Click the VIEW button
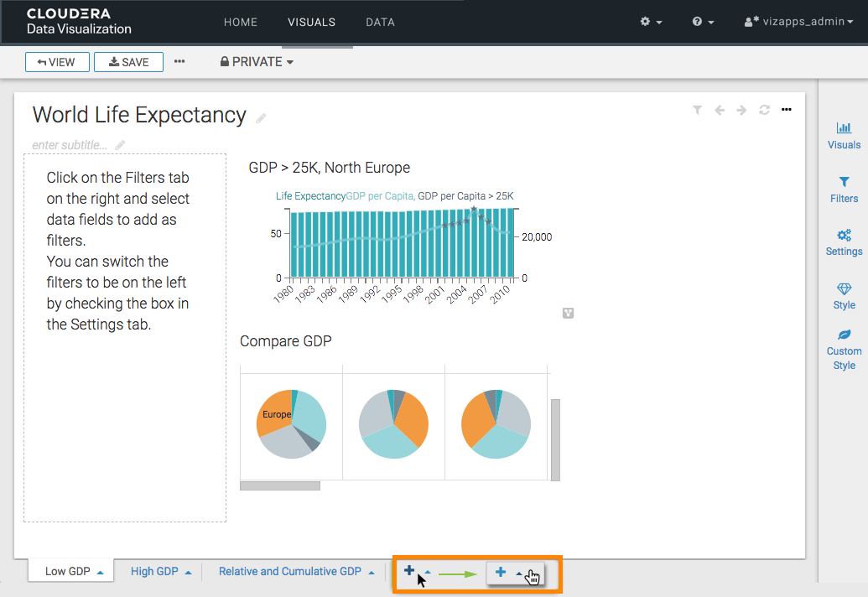Screen dimensions: 868x597 point(57,62)
